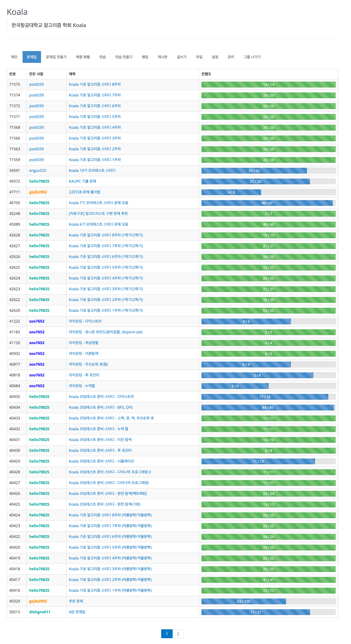Viewport: 351px width, 644px height.
Task: Open Koala 10기 모의테스트 스터디 link
Action: pyautogui.click(x=92, y=171)
